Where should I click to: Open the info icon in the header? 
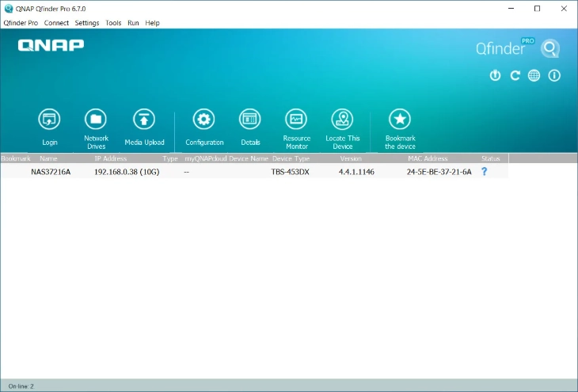(x=554, y=75)
